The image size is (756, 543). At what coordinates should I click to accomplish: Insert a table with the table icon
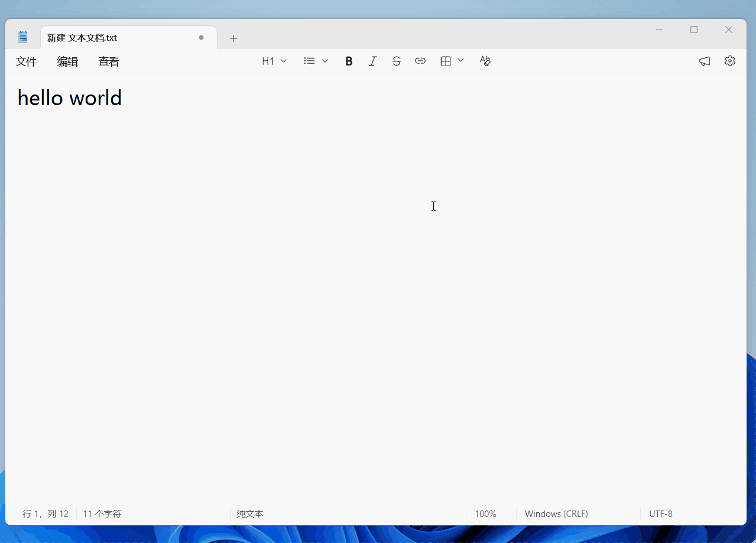tap(446, 61)
